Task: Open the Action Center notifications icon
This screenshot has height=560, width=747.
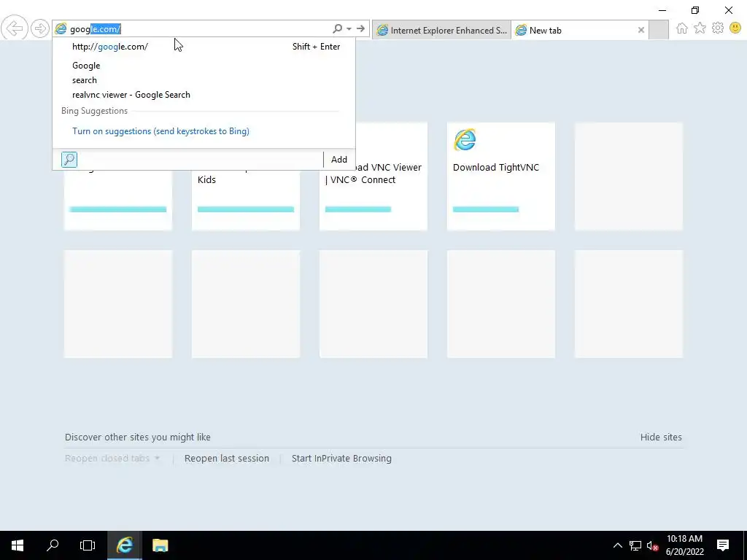Action: [723, 545]
